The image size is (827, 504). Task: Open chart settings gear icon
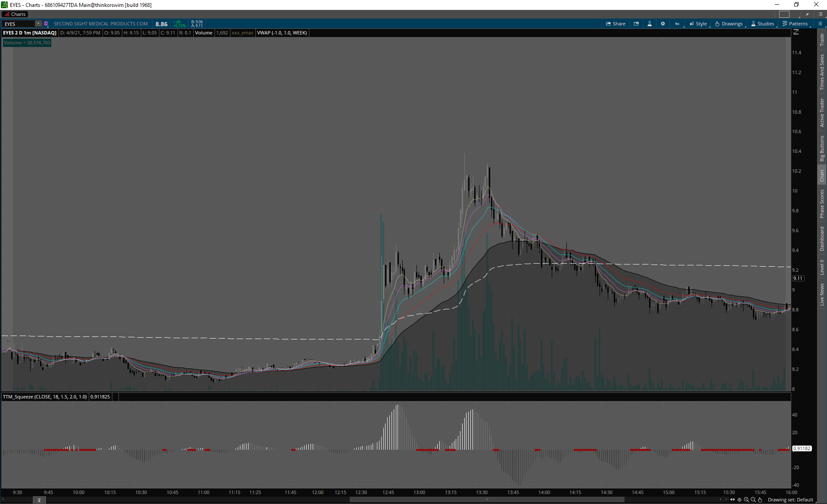(x=663, y=24)
